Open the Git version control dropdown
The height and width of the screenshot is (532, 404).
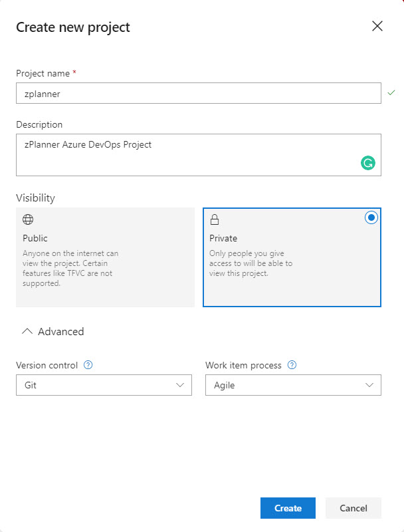tap(104, 385)
